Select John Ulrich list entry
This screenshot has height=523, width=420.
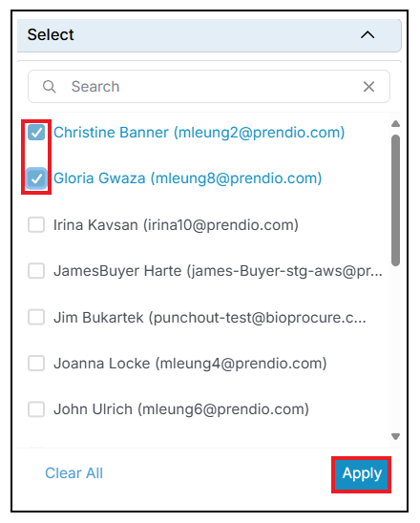[x=181, y=409]
